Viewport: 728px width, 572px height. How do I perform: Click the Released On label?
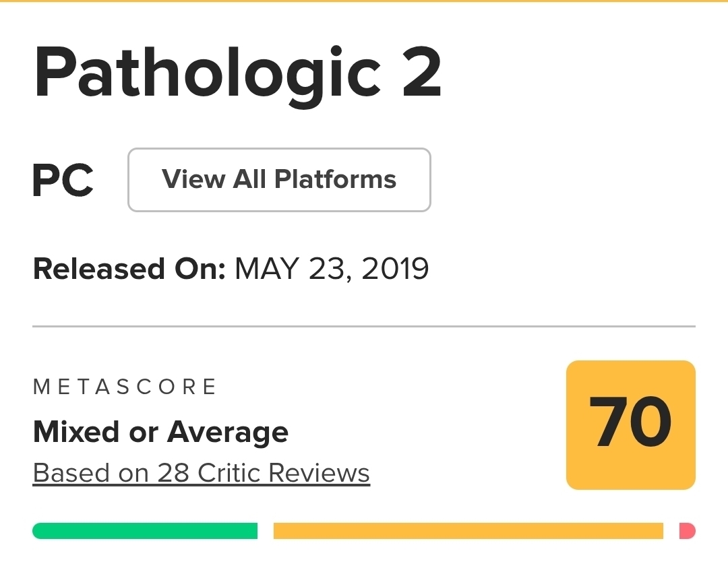[x=128, y=269]
